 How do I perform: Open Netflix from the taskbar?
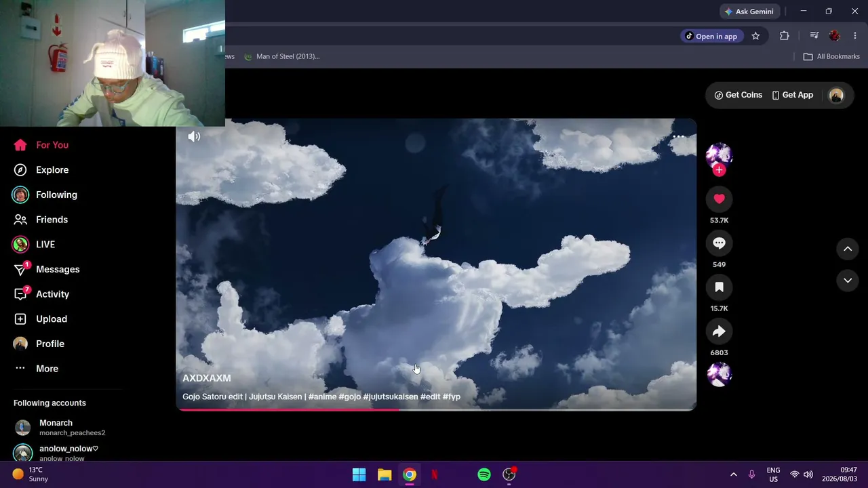(x=435, y=474)
